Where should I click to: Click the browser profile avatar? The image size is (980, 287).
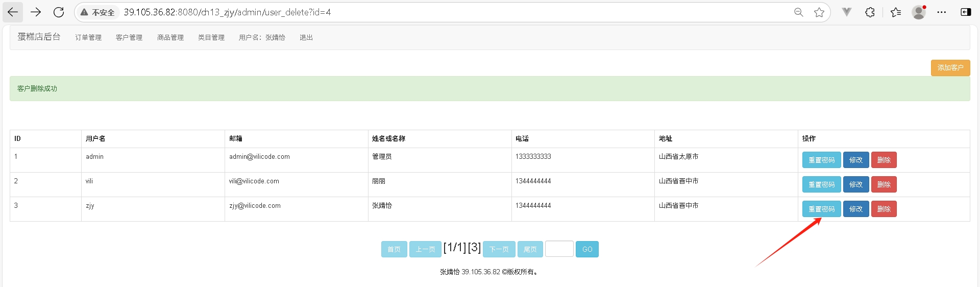[919, 12]
